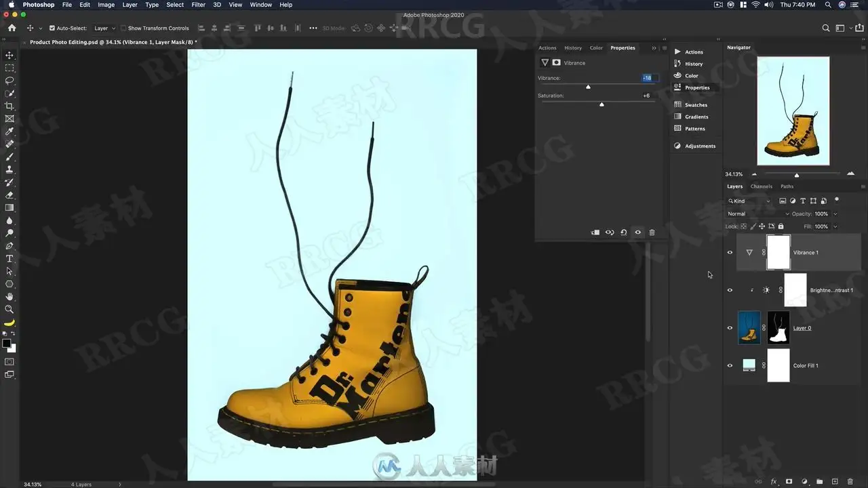868x488 pixels.
Task: Toggle the Auto-Select checkbox
Action: point(52,28)
